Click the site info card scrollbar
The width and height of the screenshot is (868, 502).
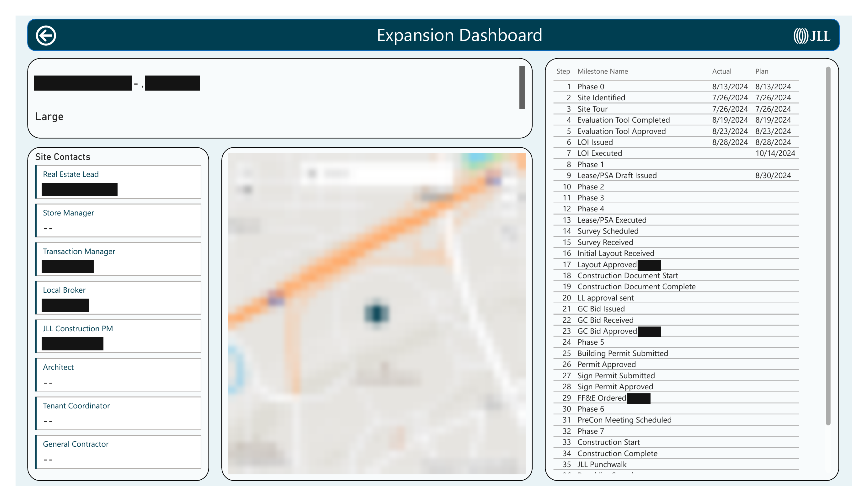tap(522, 87)
